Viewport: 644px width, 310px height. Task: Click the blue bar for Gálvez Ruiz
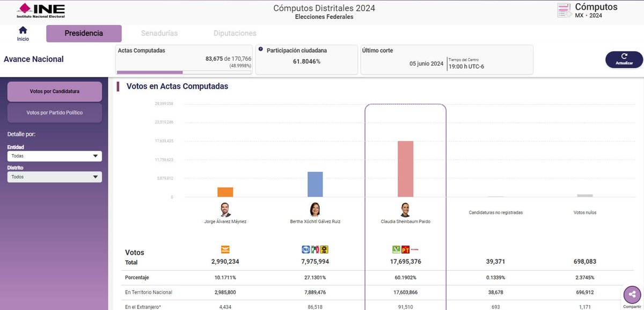pos(315,184)
